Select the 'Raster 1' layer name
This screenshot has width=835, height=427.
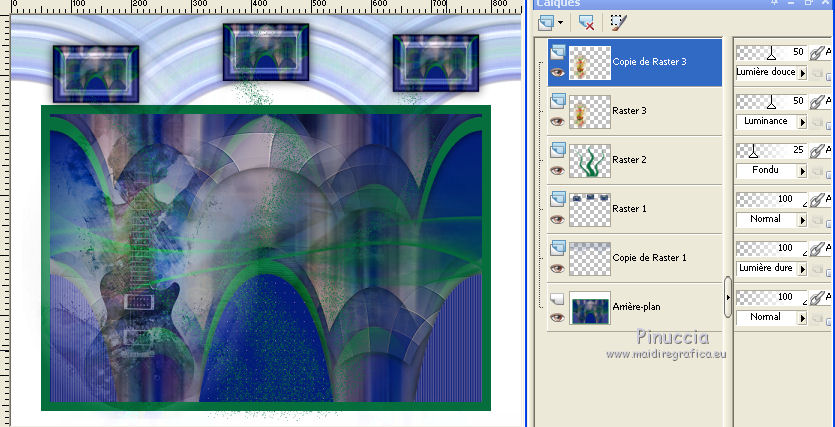[629, 209]
